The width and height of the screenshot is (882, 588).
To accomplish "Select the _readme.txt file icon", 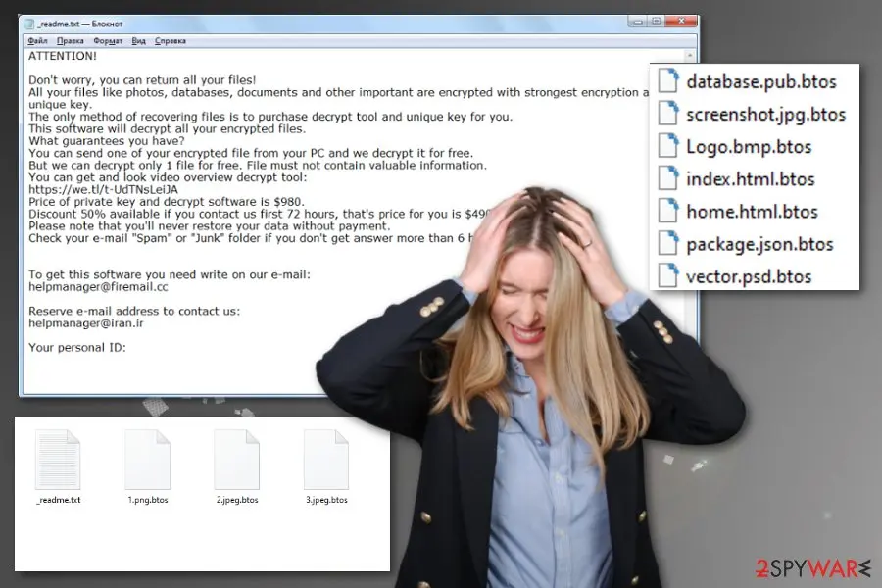I will tap(58, 460).
